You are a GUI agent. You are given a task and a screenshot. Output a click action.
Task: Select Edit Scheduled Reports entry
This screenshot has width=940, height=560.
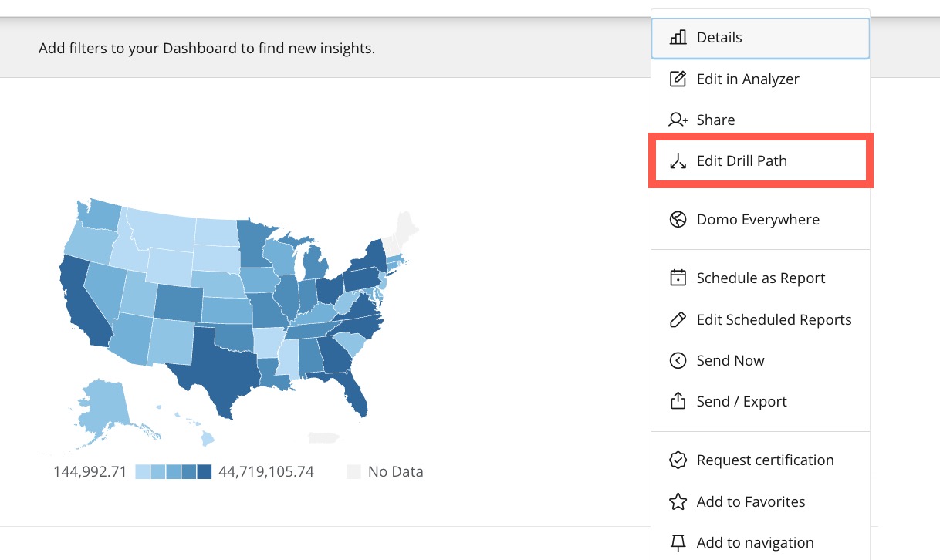(761, 319)
